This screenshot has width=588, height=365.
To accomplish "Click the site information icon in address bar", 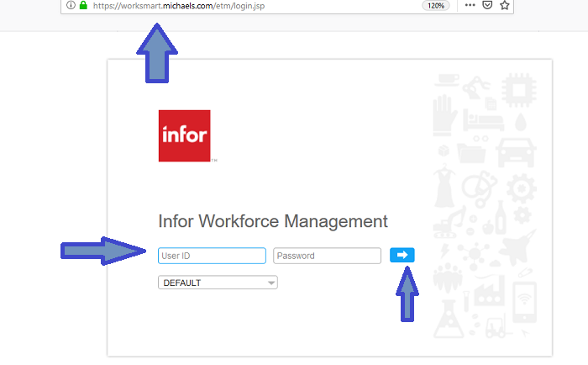I will (x=71, y=5).
